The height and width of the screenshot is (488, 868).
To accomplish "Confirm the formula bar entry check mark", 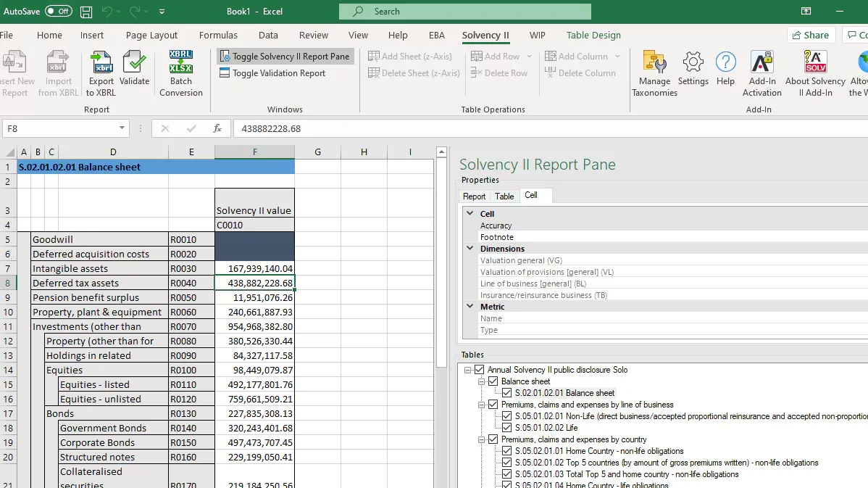I will pos(191,128).
